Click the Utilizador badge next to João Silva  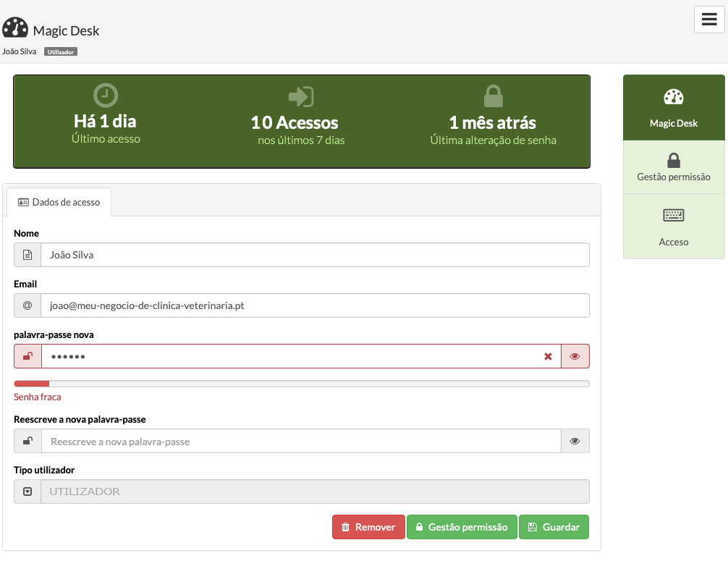point(61,51)
